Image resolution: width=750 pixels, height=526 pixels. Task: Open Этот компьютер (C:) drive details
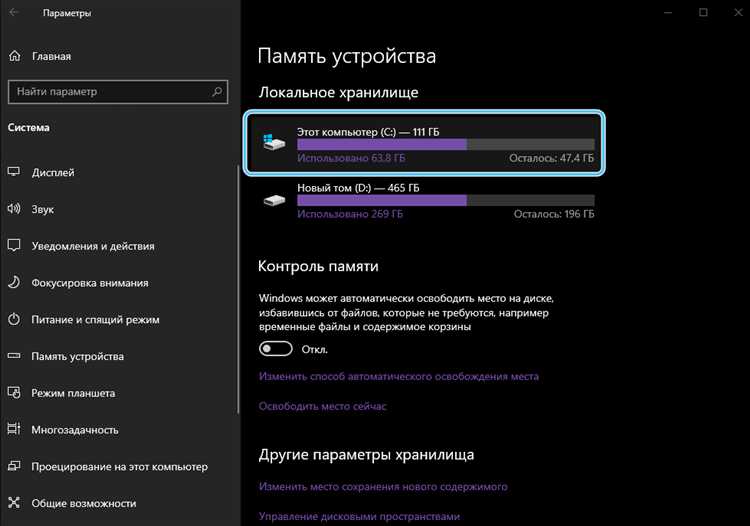click(424, 143)
